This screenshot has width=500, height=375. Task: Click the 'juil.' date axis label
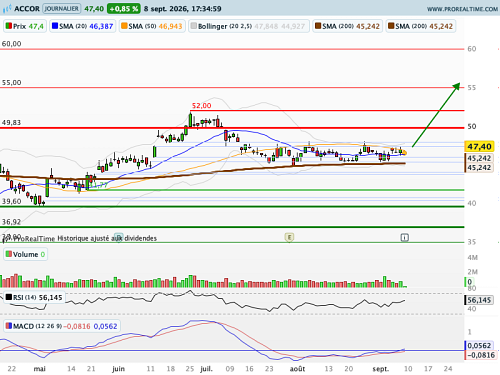(x=206, y=369)
